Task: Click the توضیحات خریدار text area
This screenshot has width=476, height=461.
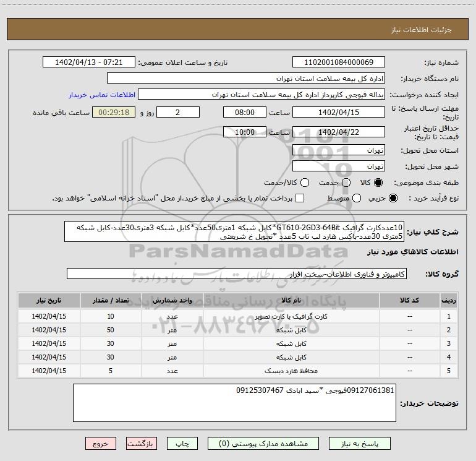Action: coord(234,403)
